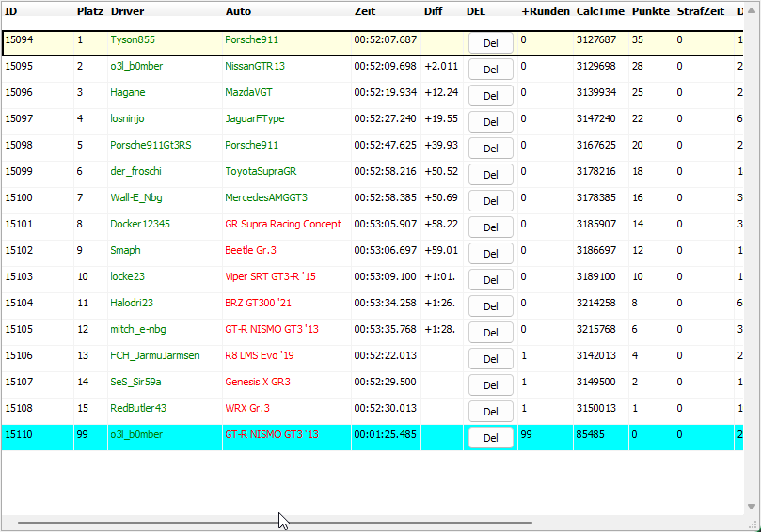
Task: Click Del for RedButler43's result
Action: (490, 411)
